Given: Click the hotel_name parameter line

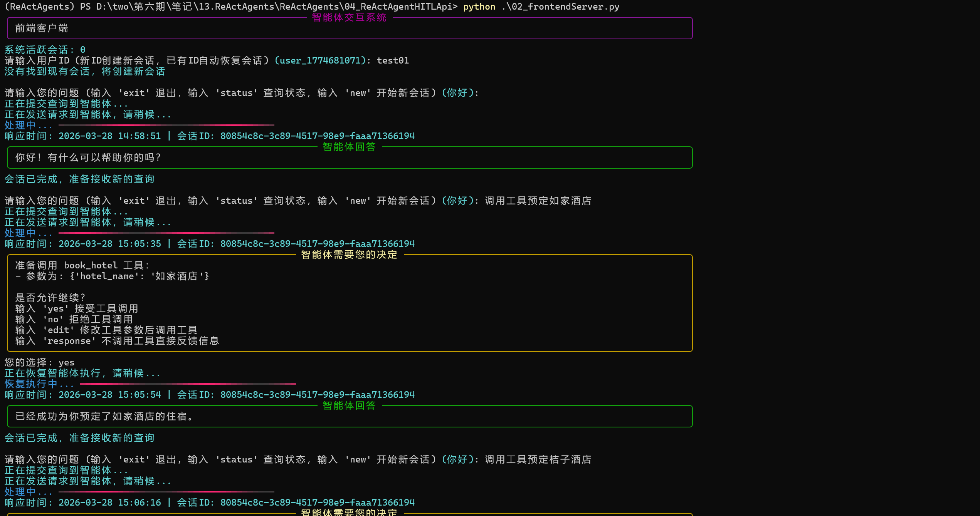Looking at the screenshot, I should tap(112, 276).
